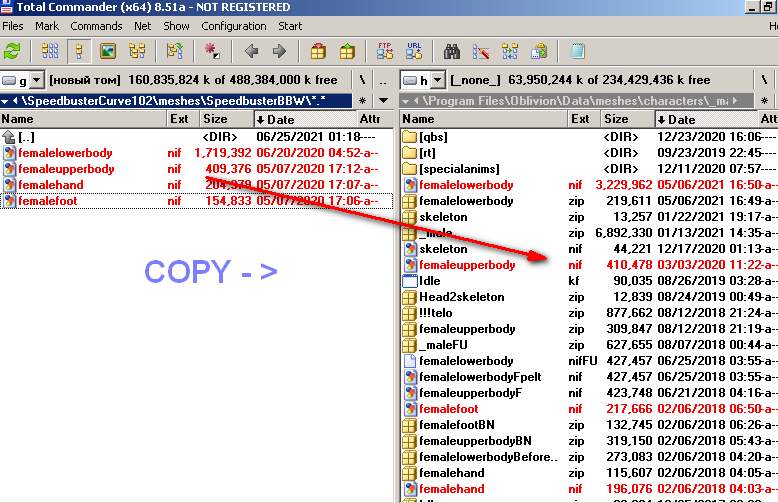The width and height of the screenshot is (778, 503).
Task: Open left panel path bar dropdown triangle
Action: 4,101
